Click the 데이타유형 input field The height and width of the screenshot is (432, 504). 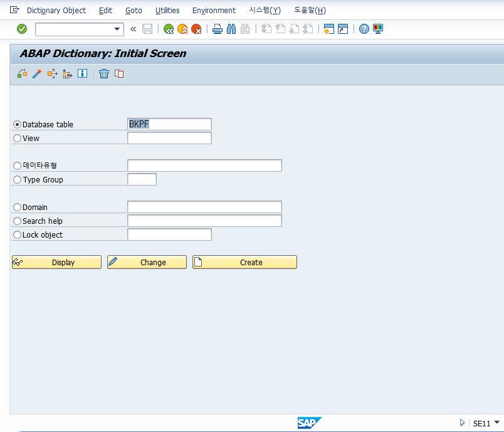click(x=205, y=166)
